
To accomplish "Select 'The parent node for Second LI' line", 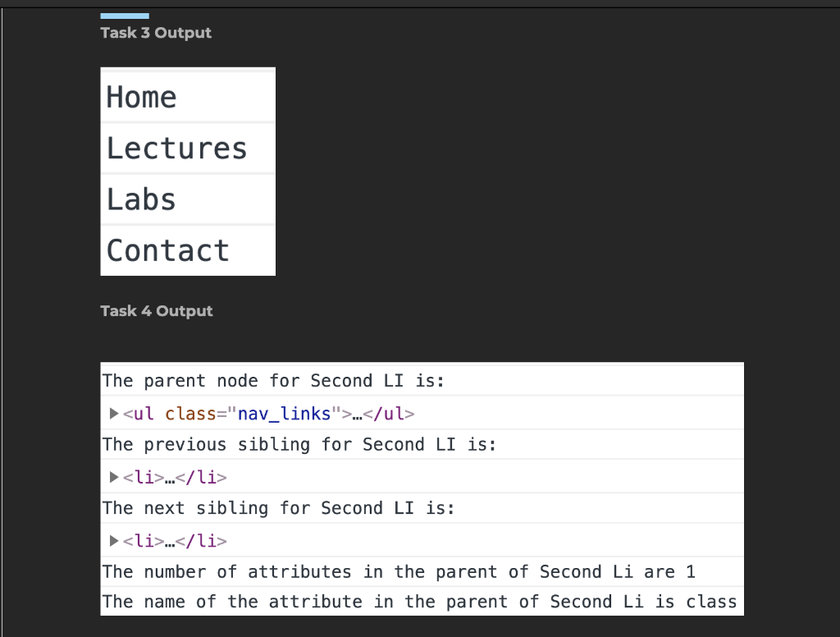I will point(422,381).
